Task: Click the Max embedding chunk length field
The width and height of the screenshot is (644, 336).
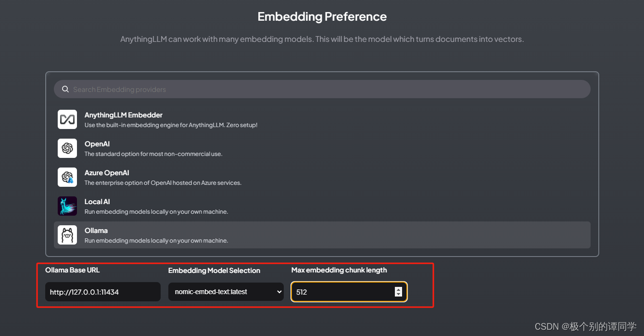Action: pyautogui.click(x=349, y=292)
